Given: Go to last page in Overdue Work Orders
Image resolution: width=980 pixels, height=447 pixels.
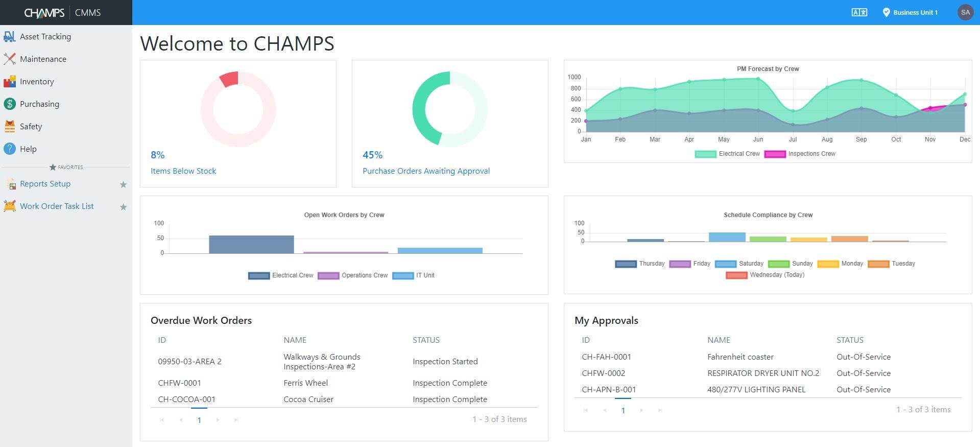Looking at the screenshot, I should (x=236, y=420).
